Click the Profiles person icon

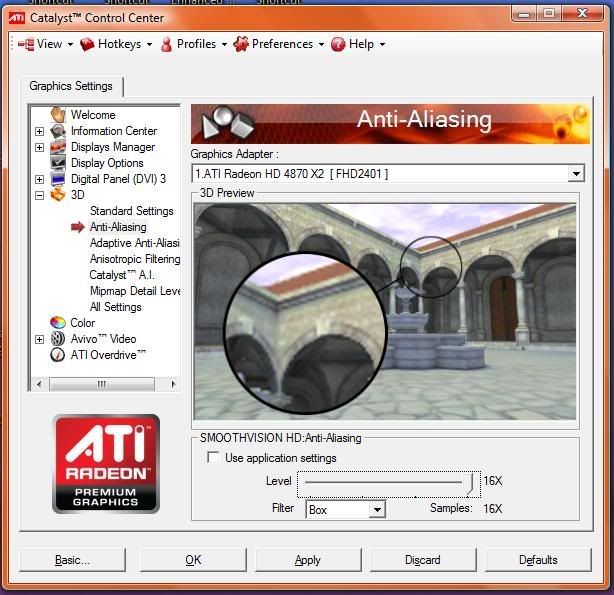click(x=166, y=44)
